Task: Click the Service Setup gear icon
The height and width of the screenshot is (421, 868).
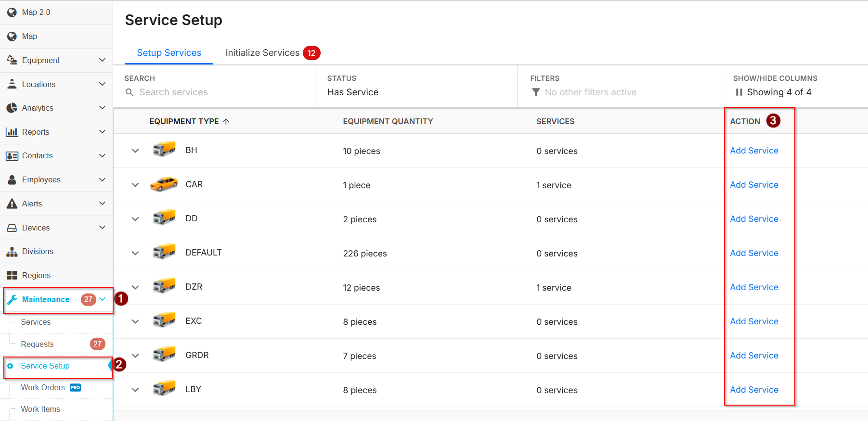Action: tap(10, 366)
